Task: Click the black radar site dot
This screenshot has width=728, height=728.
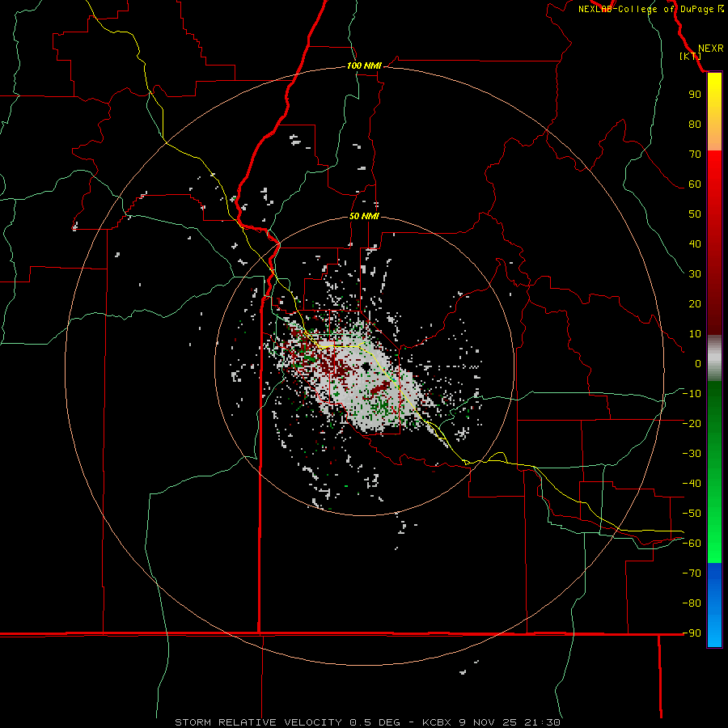Action: (x=366, y=366)
